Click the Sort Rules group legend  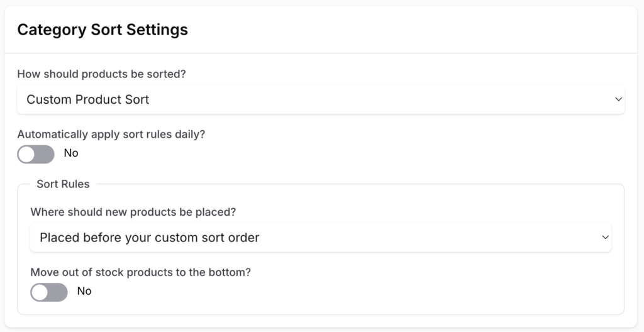[63, 184]
